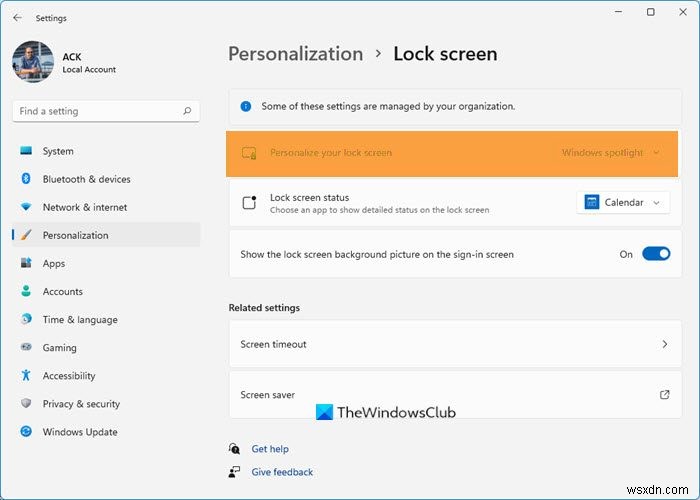Screen dimensions: 700x500
Task: Click the Personalization paintbrush icon
Action: pyautogui.click(x=26, y=235)
